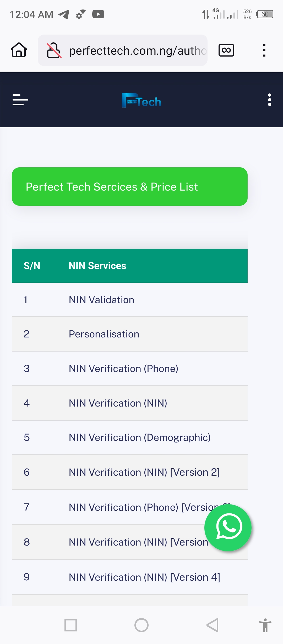The width and height of the screenshot is (283, 644).
Task: Open the browser tabs switcher icon
Action: pos(226,50)
